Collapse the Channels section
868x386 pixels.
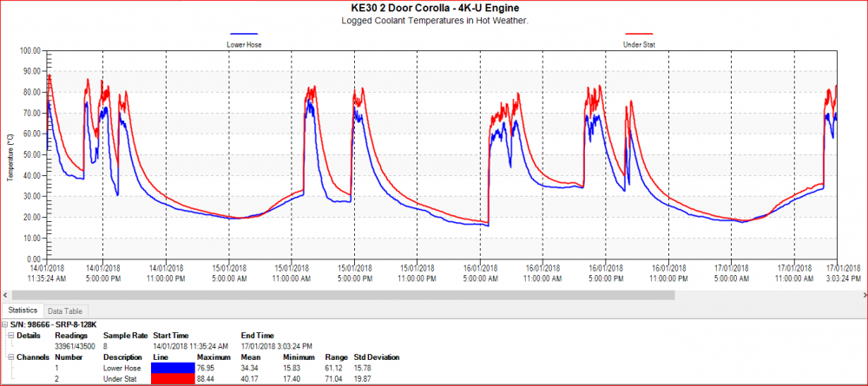[11, 357]
